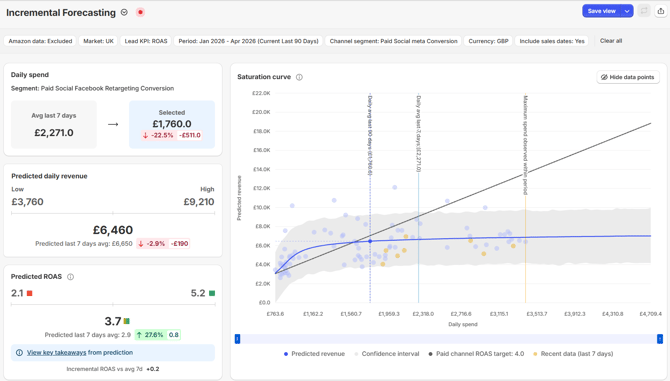Image resolution: width=670 pixels, height=381 pixels.
Task: Click the high revenue value £9,210
Action: tap(199, 202)
